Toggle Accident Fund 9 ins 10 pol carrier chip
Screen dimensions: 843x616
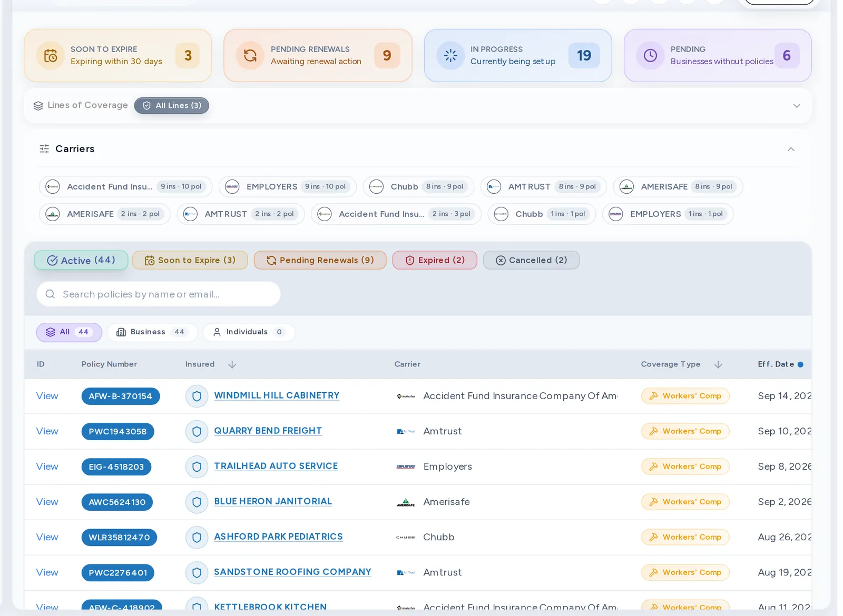[x=125, y=186]
